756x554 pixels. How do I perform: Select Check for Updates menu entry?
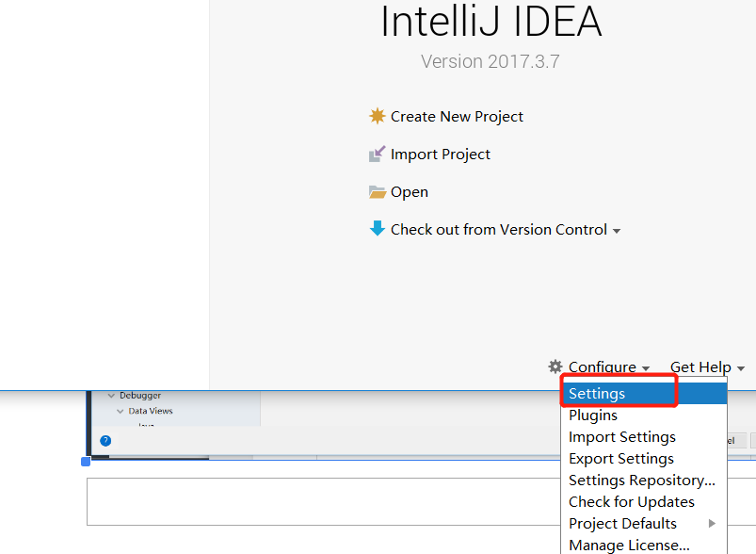644,502
